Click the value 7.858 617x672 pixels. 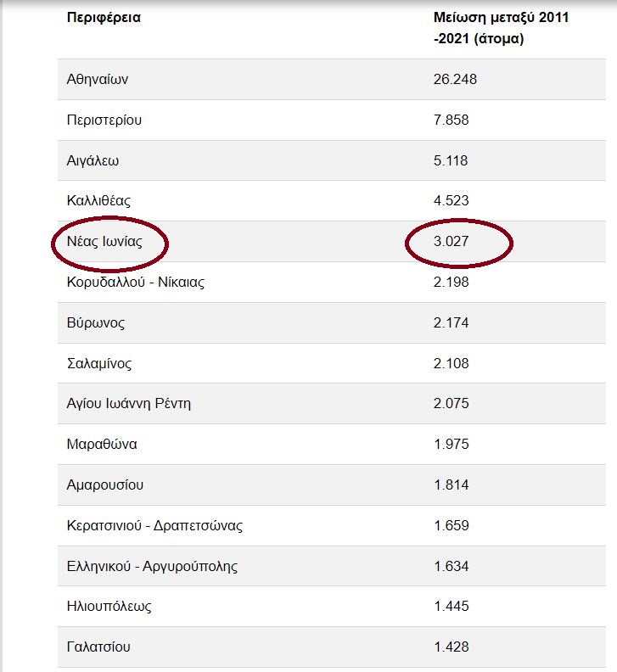pos(451,120)
